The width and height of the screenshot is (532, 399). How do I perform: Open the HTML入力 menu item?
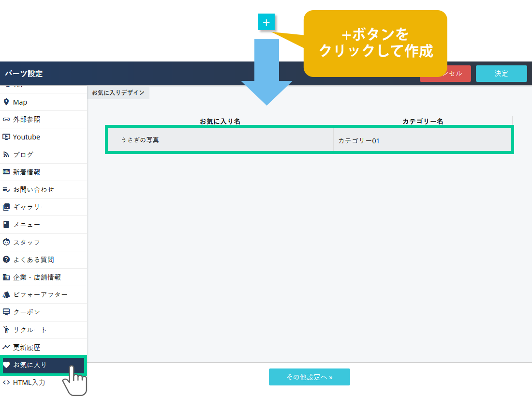[29, 382]
